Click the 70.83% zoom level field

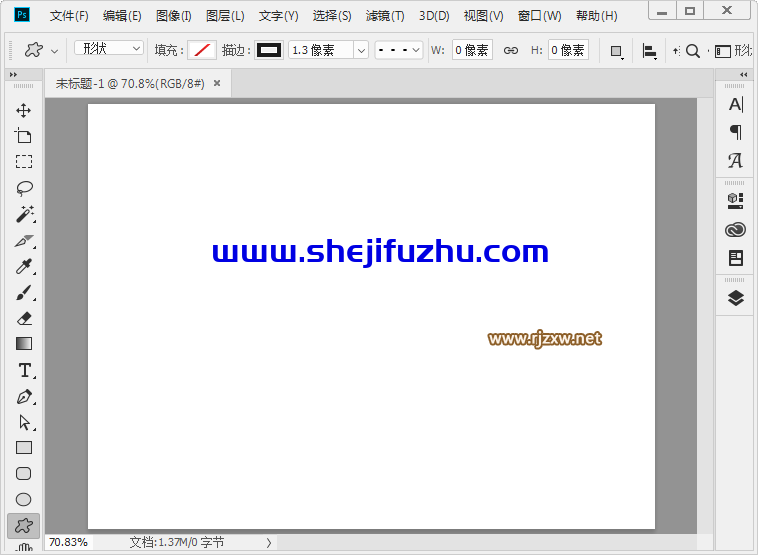tap(69, 542)
